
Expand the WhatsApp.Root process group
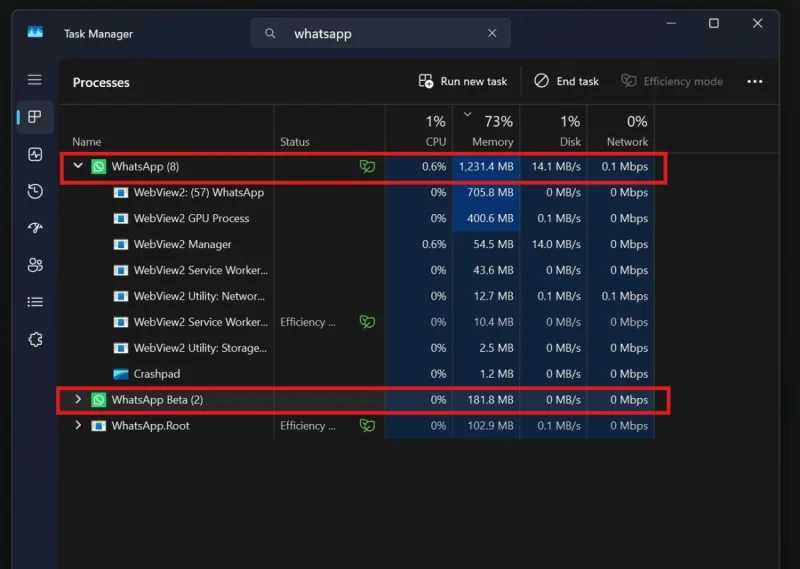tap(78, 426)
